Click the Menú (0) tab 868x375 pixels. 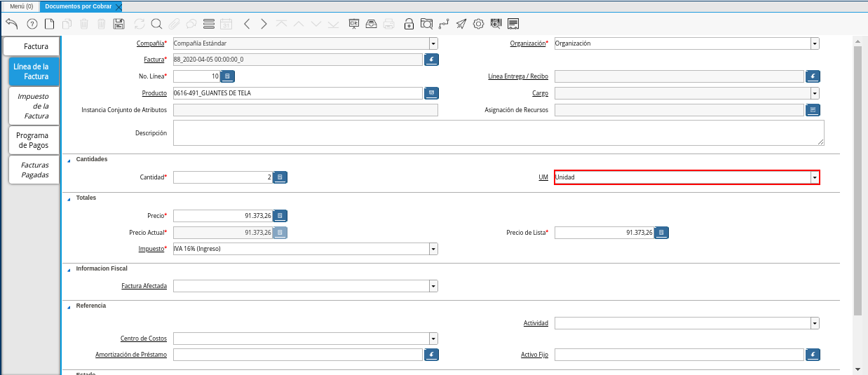pyautogui.click(x=21, y=6)
